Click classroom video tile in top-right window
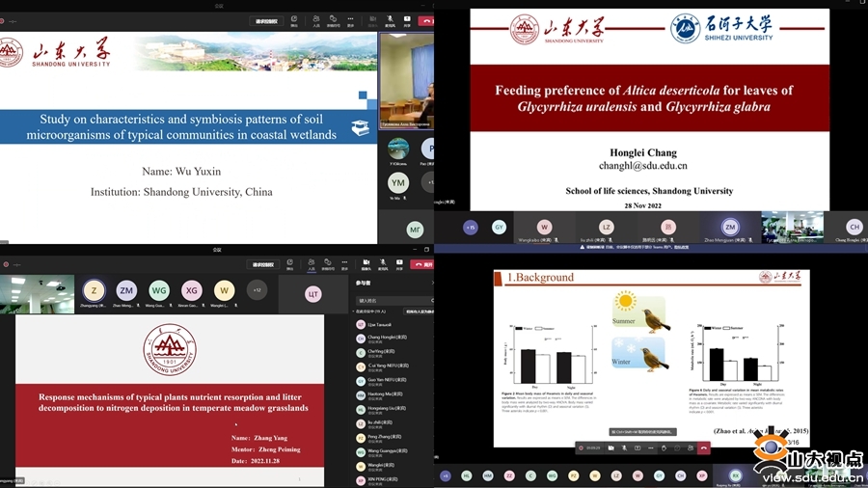This screenshot has height=488, width=868. (792, 228)
